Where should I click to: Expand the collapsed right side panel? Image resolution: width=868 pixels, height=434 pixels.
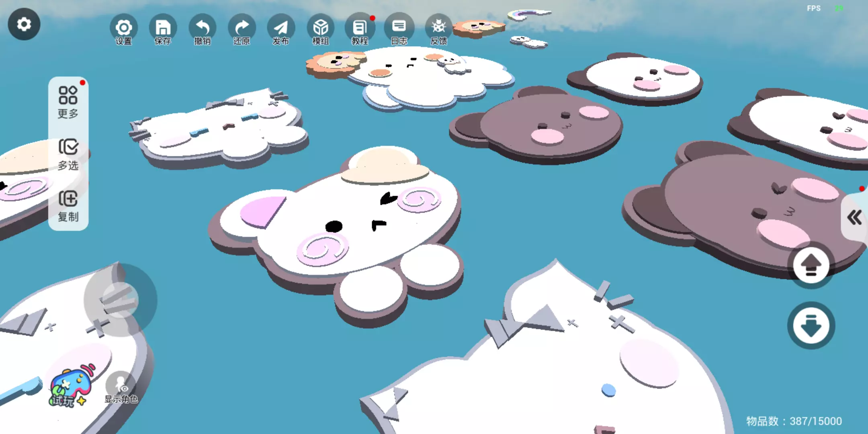(854, 218)
